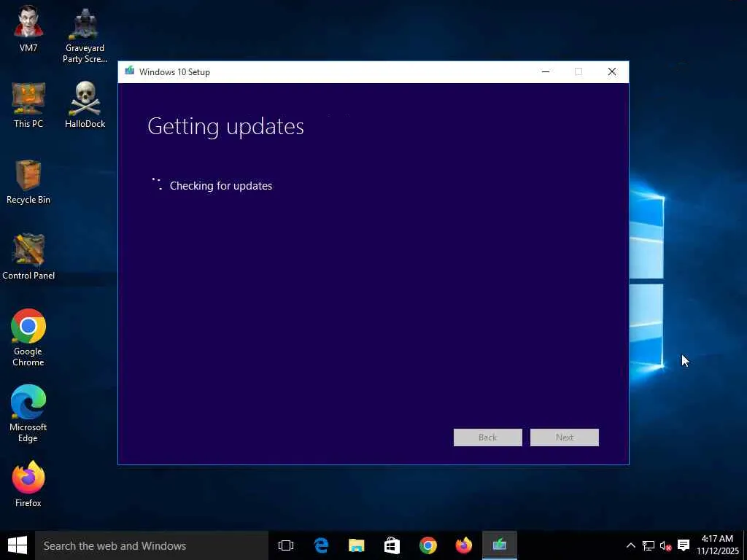Click the disabled maximize button in Setup
This screenshot has width=747, height=560.
pyautogui.click(x=578, y=72)
